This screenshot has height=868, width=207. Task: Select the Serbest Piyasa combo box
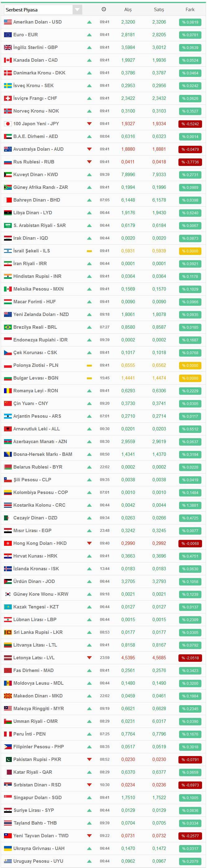(x=43, y=9)
